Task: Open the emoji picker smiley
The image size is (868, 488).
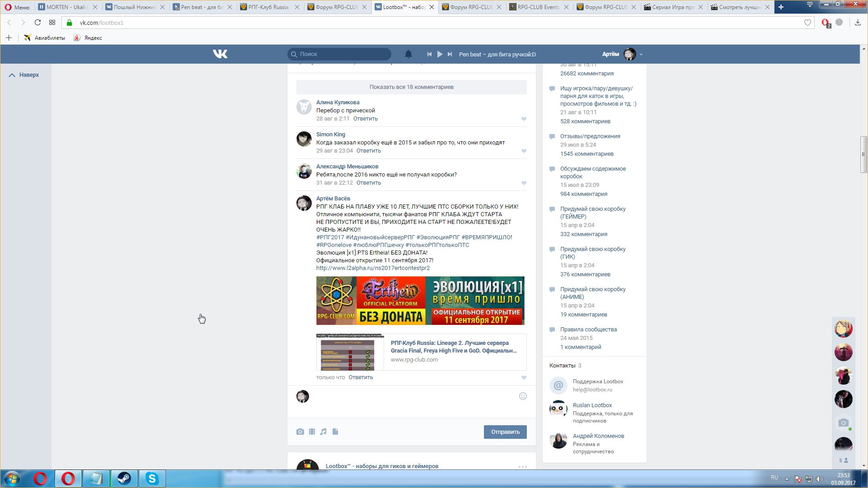Action: [523, 396]
